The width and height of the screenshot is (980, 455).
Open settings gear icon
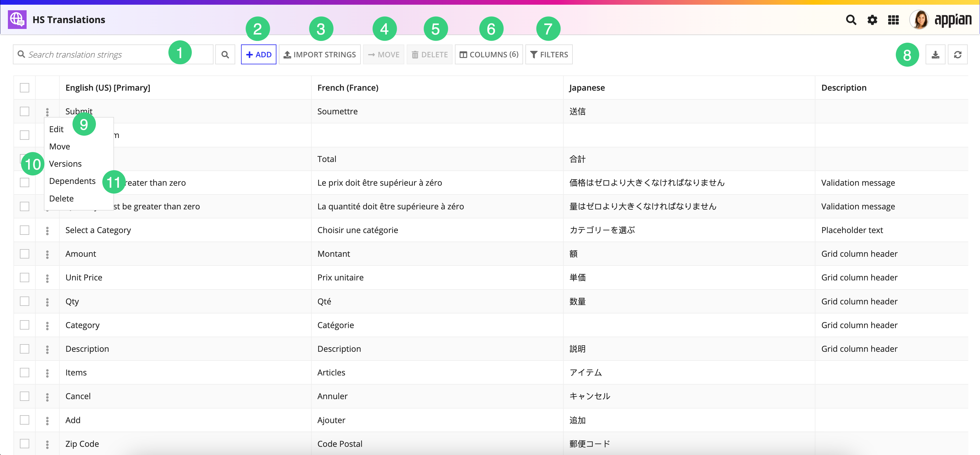872,20
